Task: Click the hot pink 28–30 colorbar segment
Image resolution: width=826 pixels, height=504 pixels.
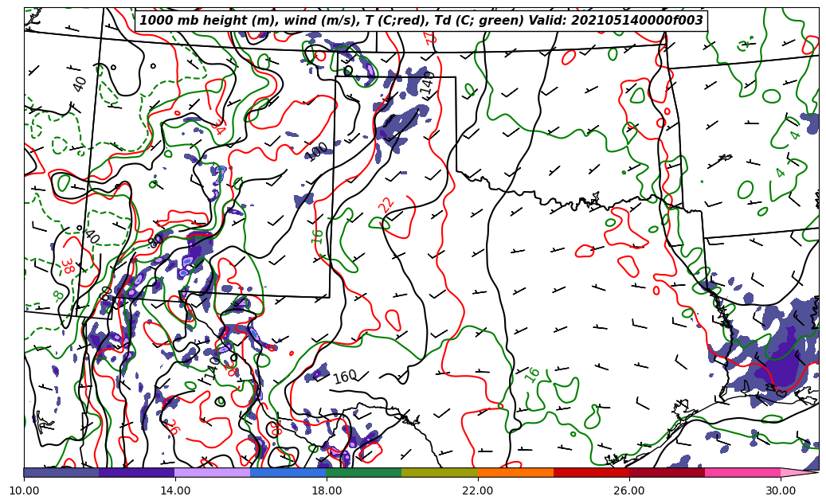Action: click(742, 472)
